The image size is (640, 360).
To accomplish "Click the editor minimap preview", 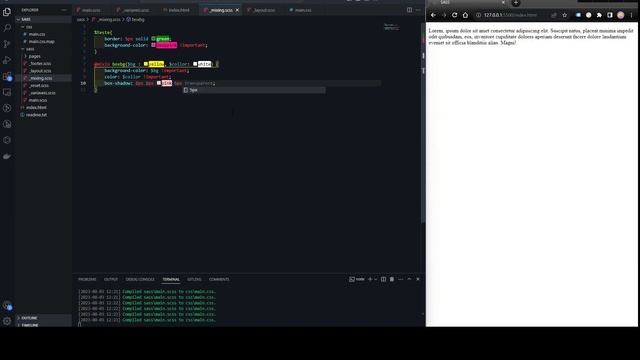I will pos(391,27).
